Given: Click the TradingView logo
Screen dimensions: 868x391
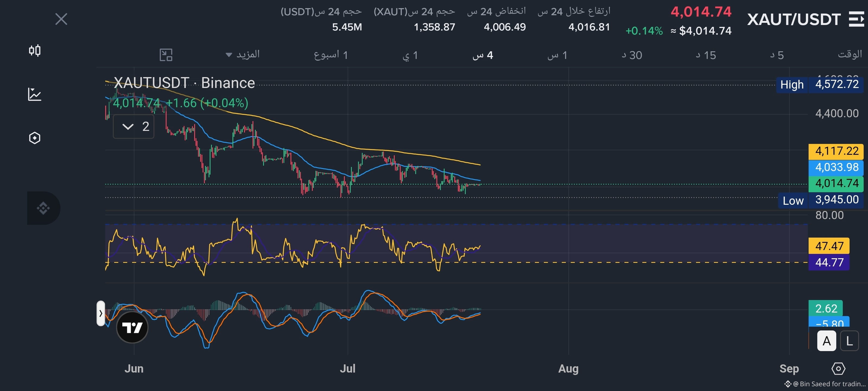Looking at the screenshot, I should 132,327.
